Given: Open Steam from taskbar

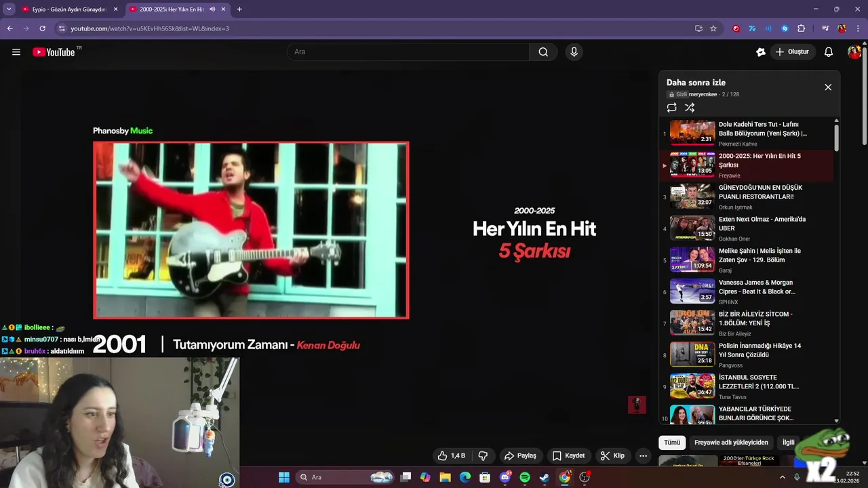Looking at the screenshot, I should pos(545,477).
